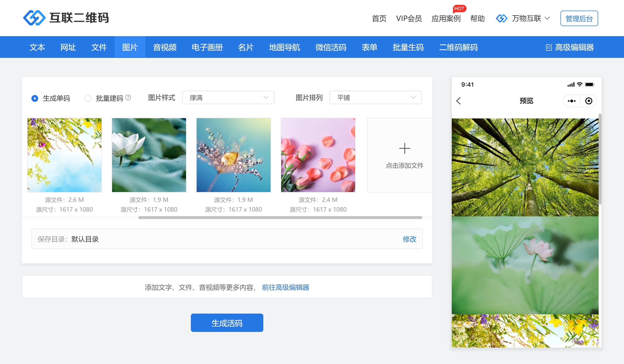Click the plus icon to add file

[x=404, y=148]
